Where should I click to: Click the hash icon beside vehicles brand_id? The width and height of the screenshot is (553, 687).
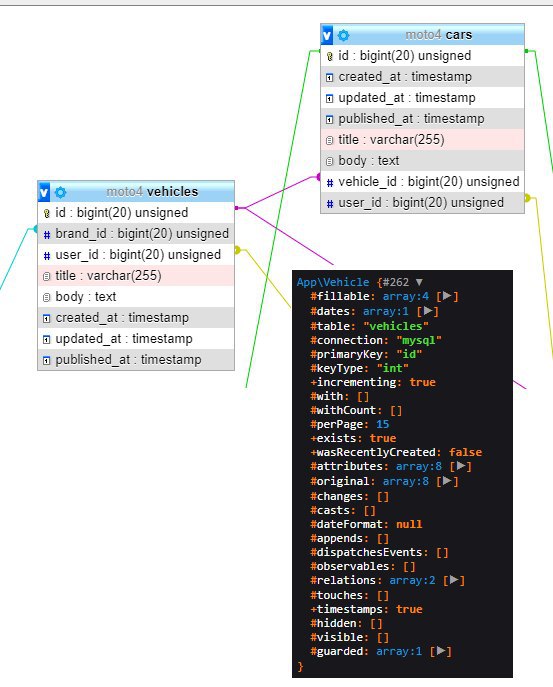coord(46,235)
